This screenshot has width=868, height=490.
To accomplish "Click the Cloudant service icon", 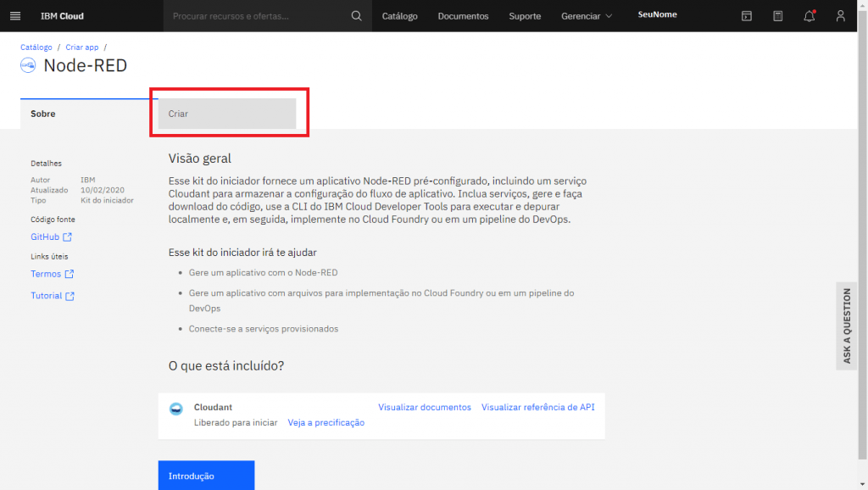I will 176,409.
